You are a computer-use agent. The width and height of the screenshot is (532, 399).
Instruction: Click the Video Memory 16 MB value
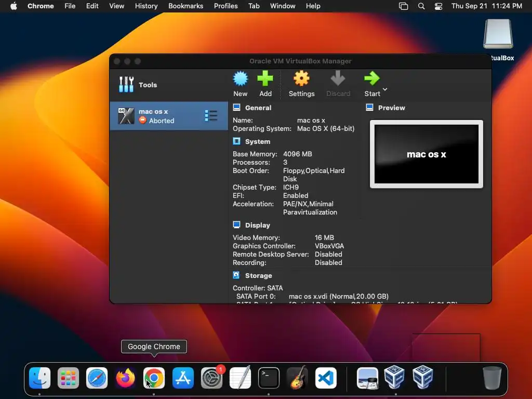tap(324, 238)
